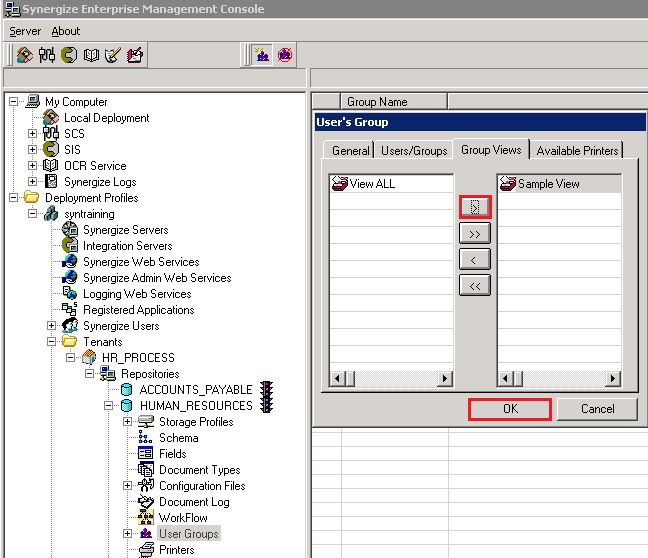Click the Document Log icon
Image resolution: width=648 pixels, height=558 pixels.
pyautogui.click(x=145, y=501)
